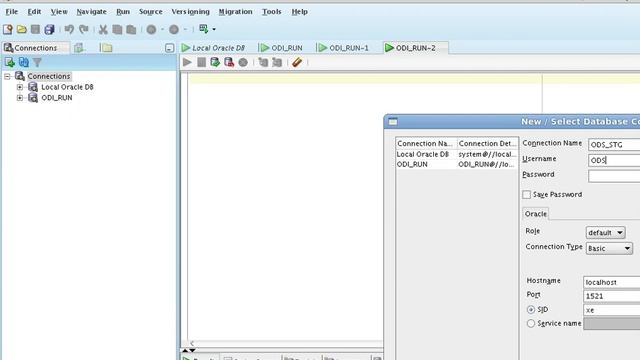640x360 pixels.
Task: Minimize the Connections panel
Action: [169, 48]
